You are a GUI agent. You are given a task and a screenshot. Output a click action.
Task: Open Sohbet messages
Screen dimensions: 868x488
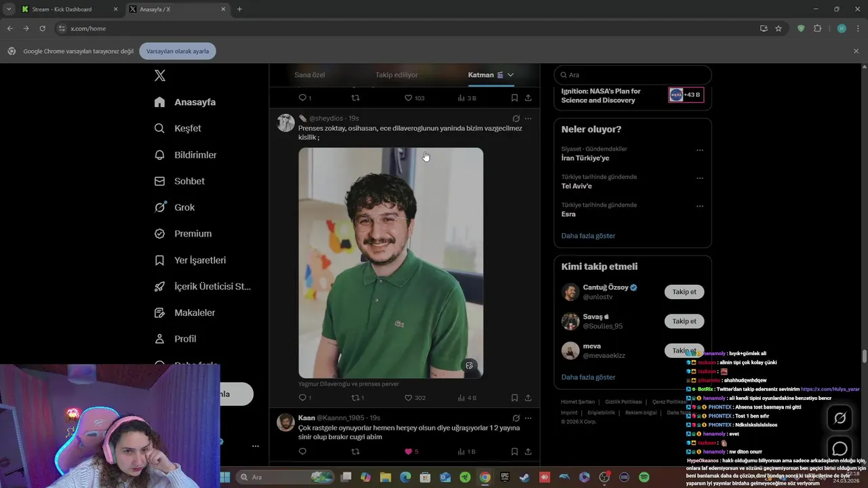179,181
